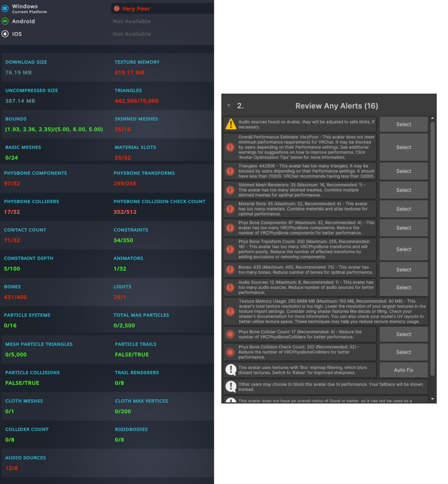Click Select next to the Triangles alert
448x484 pixels.
click(x=403, y=171)
